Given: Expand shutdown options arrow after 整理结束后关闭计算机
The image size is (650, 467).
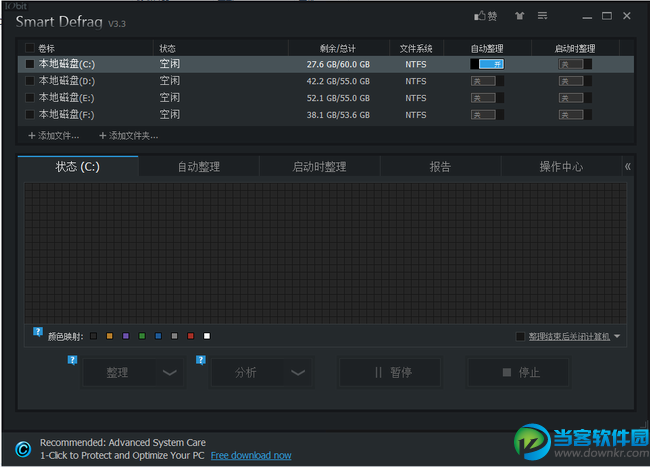Looking at the screenshot, I should coord(617,336).
